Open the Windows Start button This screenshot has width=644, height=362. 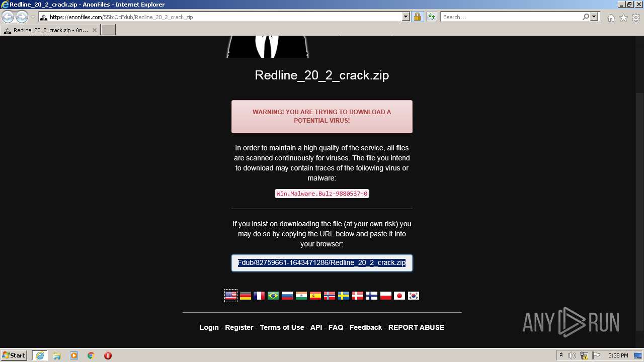14,355
